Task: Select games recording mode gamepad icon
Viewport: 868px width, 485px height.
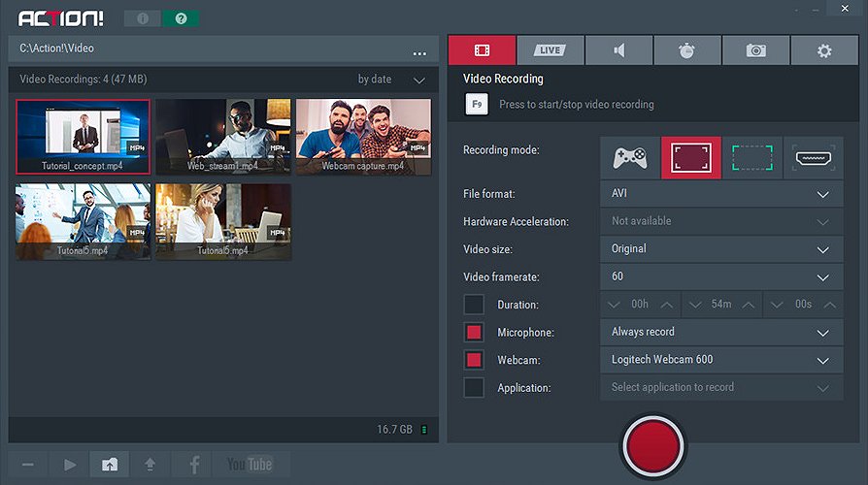Action: click(630, 158)
